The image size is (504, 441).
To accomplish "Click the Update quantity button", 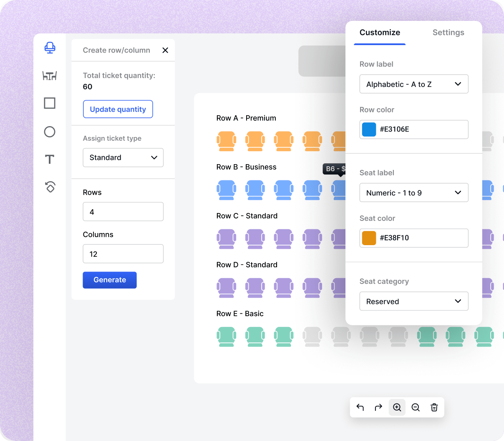I will coord(118,109).
